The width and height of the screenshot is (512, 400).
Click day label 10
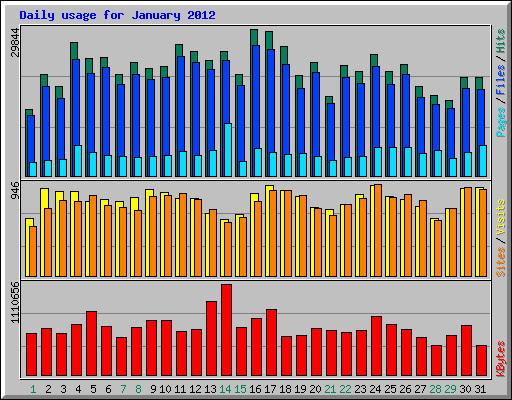click(x=165, y=389)
